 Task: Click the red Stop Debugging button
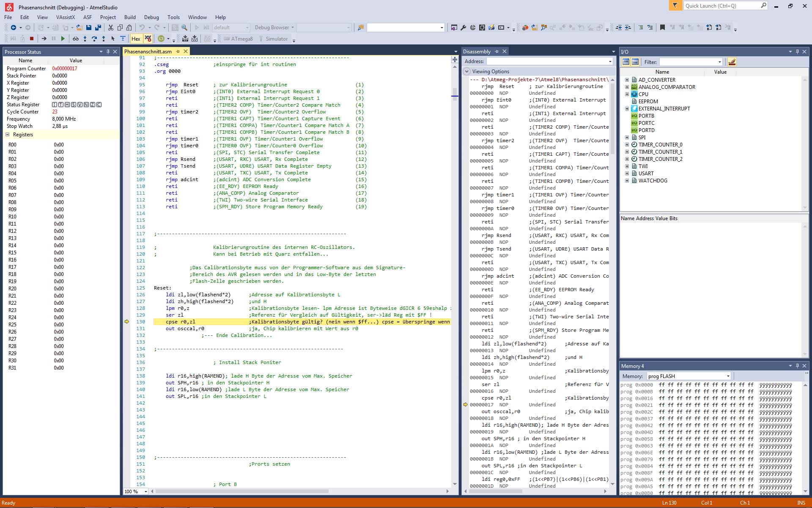click(x=32, y=39)
